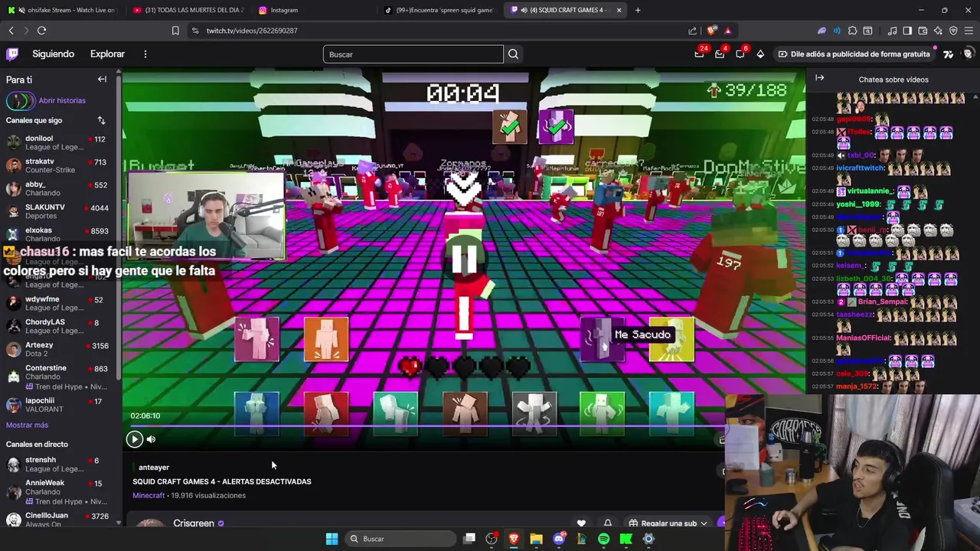Open Brave Wallet icon
The width and height of the screenshot is (980, 551).
click(923, 31)
